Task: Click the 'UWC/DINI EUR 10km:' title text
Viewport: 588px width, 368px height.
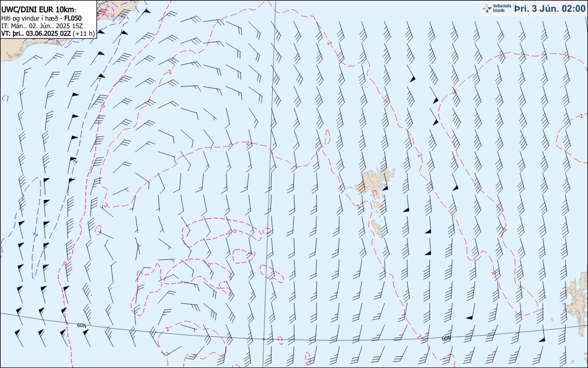Action: (39, 10)
